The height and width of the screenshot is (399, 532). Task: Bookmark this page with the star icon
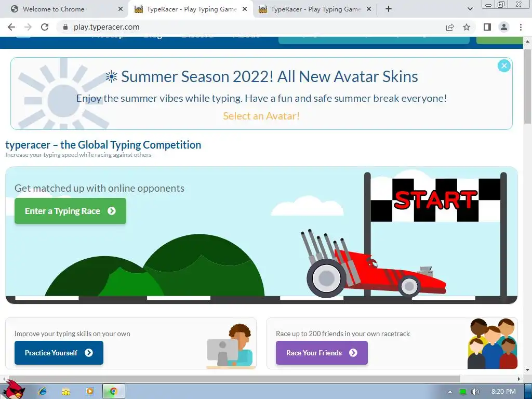(x=467, y=27)
